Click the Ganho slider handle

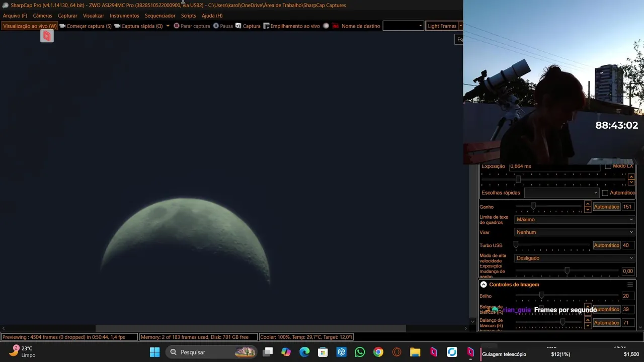533,206
